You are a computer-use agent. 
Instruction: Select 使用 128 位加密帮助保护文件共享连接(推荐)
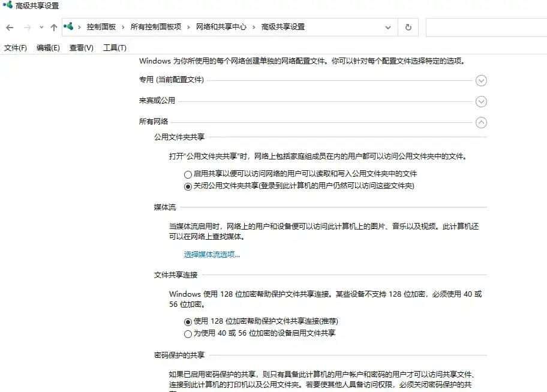pyautogui.click(x=188, y=321)
